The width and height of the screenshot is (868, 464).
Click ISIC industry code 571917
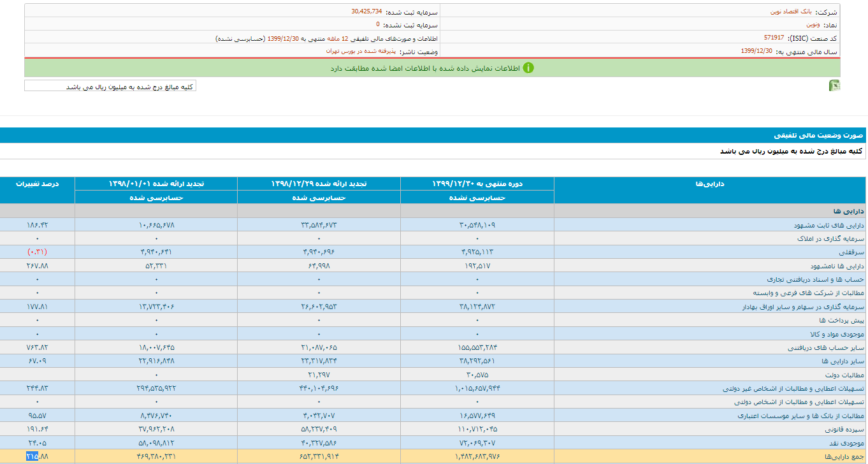[x=774, y=38]
